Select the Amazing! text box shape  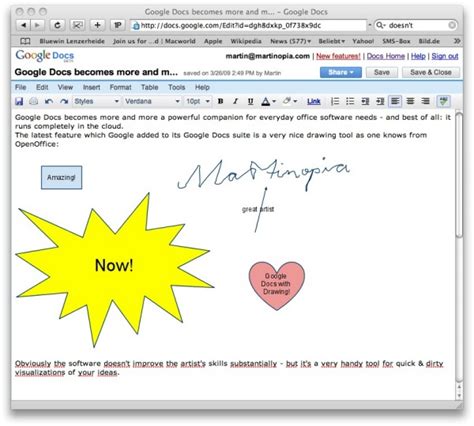62,177
